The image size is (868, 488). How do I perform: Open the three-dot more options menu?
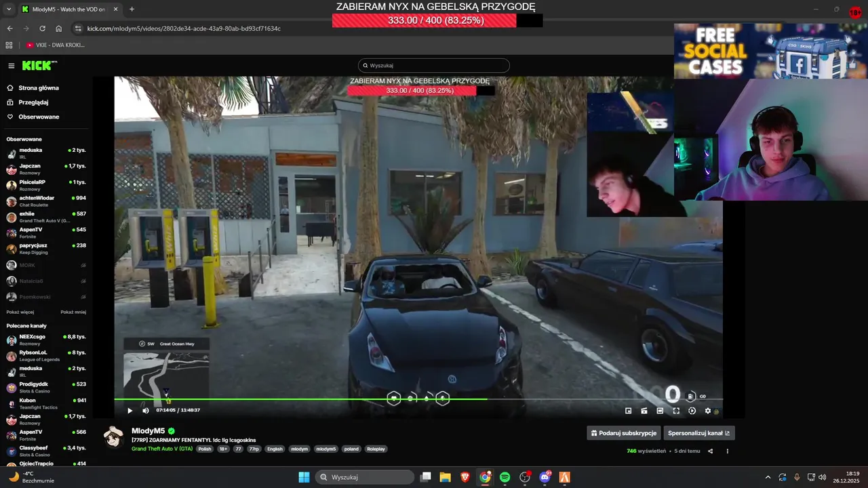point(728,451)
